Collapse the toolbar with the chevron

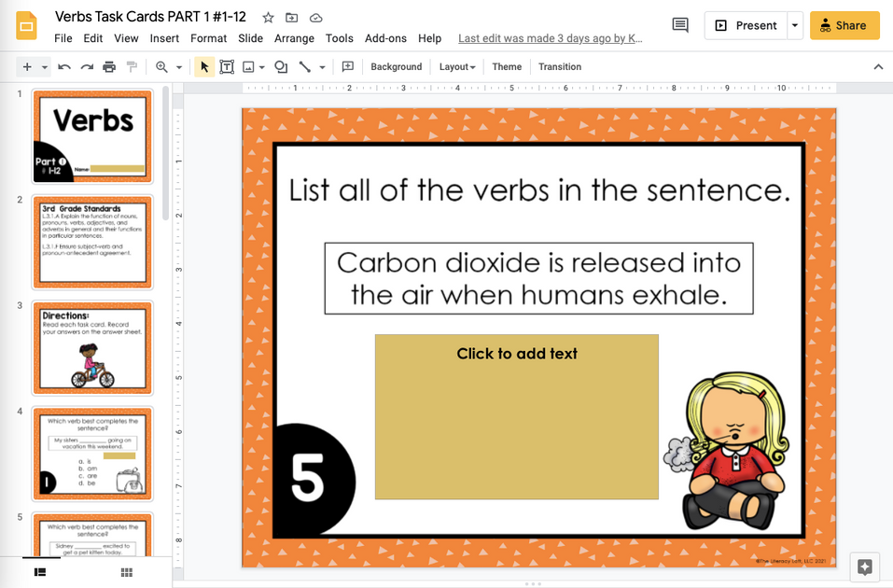(x=878, y=66)
